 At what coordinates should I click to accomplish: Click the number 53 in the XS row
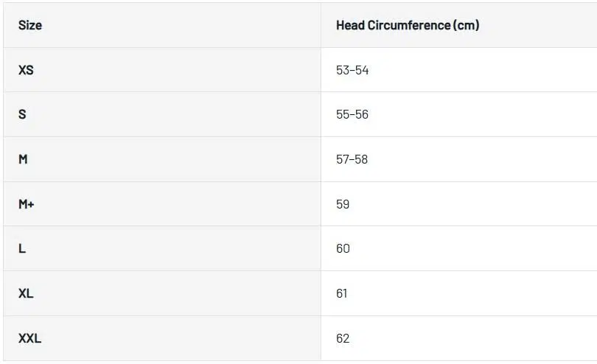coord(343,70)
